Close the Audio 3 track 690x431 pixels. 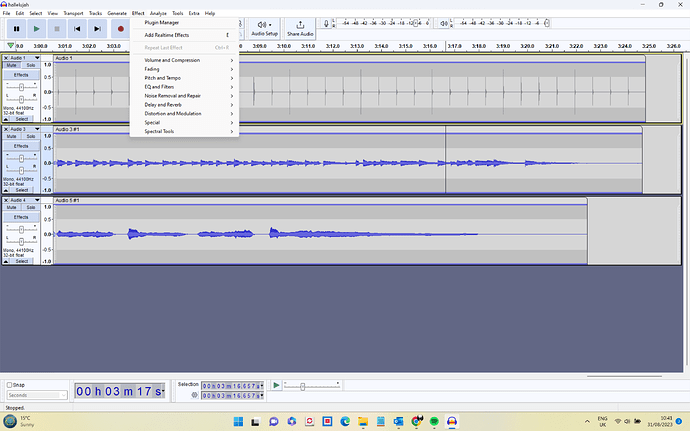point(6,129)
